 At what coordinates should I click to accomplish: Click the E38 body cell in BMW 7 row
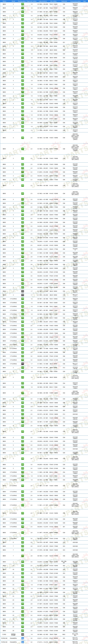click(x=64, y=556)
